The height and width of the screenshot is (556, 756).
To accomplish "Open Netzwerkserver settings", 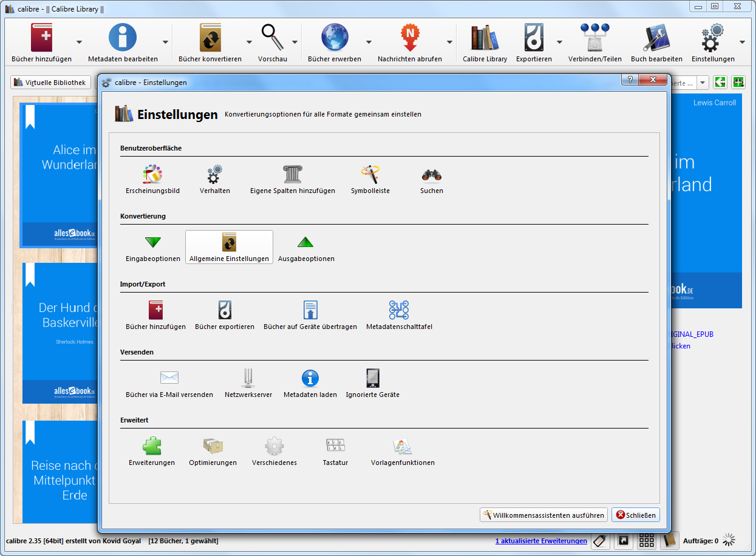I will [x=248, y=384].
